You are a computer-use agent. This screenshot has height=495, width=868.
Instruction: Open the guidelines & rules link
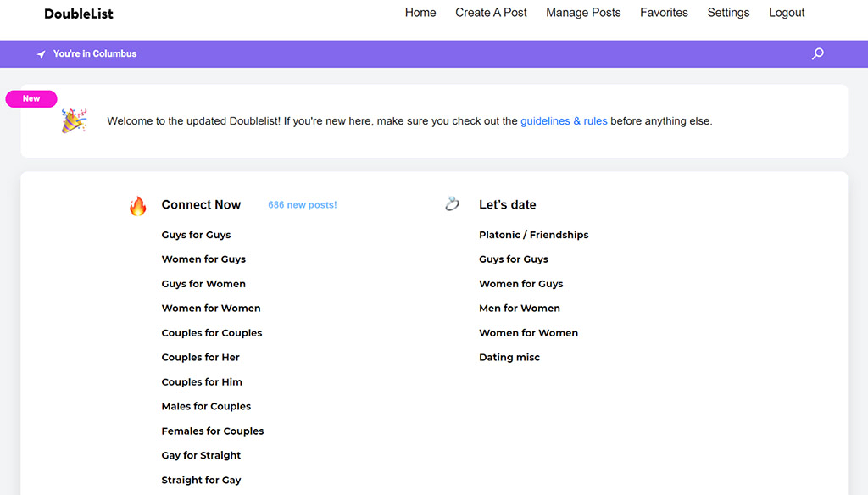coord(563,120)
